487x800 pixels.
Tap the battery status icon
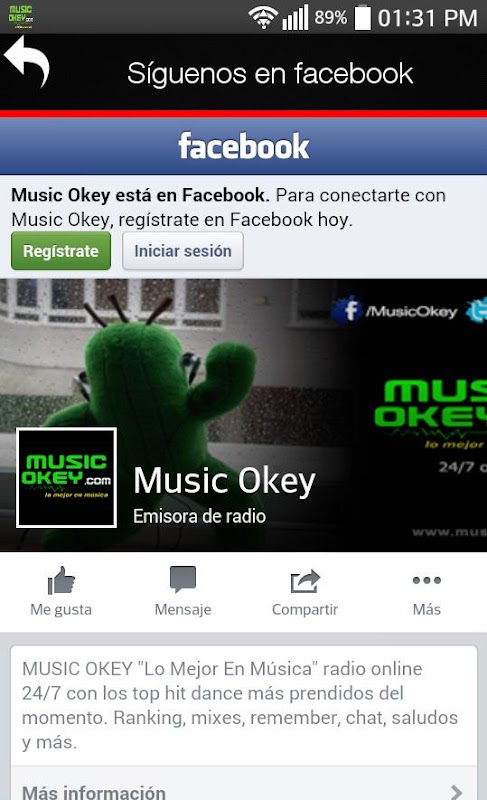click(363, 18)
